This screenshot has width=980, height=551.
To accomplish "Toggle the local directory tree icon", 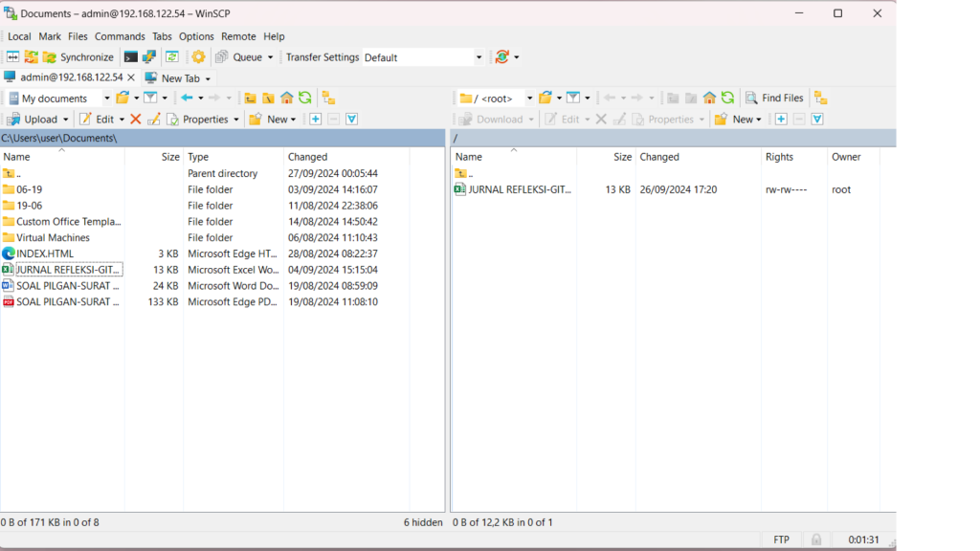I will point(328,98).
